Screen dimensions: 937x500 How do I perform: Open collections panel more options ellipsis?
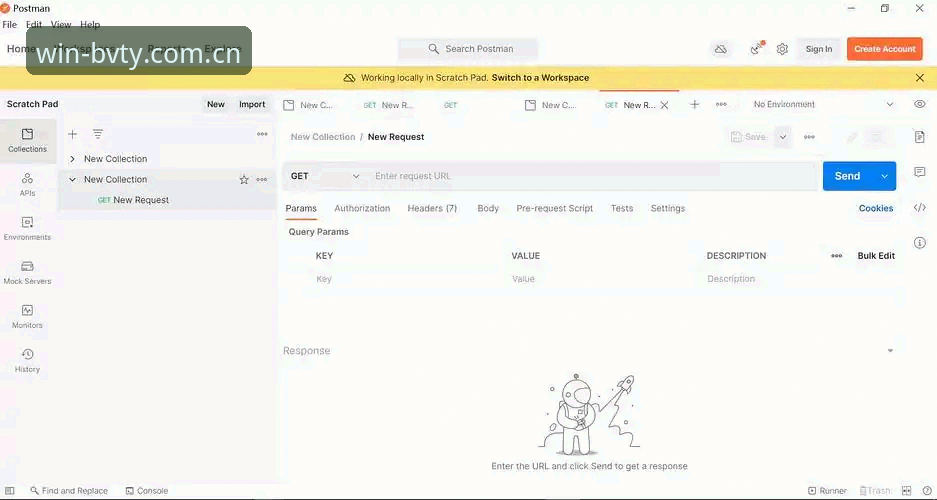coord(262,134)
